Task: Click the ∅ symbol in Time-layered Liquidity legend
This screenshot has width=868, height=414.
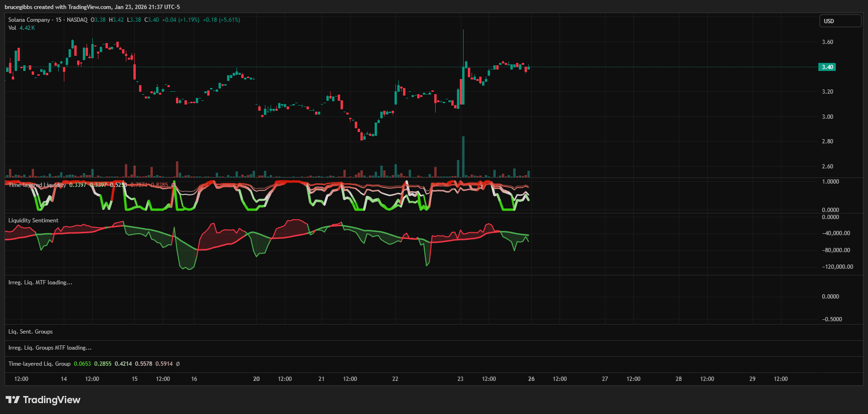Action: [173, 185]
